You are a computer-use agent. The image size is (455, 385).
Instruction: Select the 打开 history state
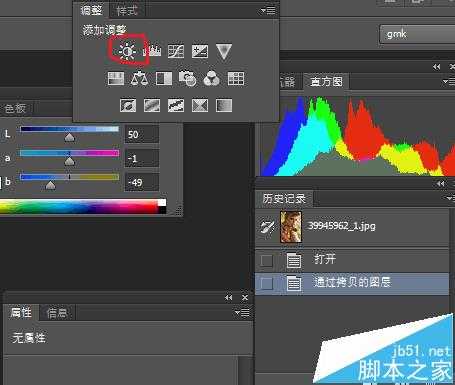[352, 260]
